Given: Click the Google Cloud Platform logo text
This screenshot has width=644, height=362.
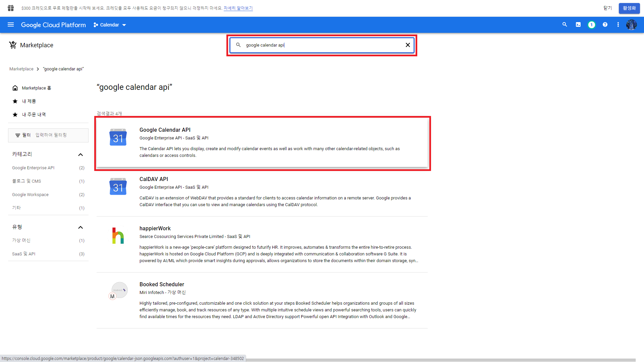Looking at the screenshot, I should click(53, 25).
